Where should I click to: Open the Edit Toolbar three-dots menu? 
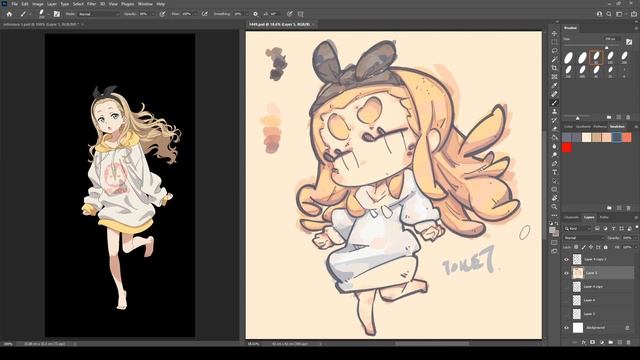tap(554, 215)
